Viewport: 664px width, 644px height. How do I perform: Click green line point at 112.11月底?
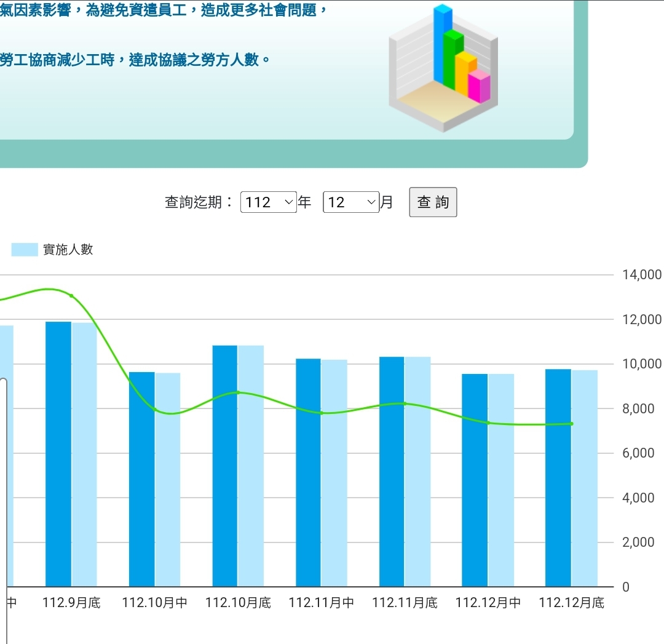[405, 403]
